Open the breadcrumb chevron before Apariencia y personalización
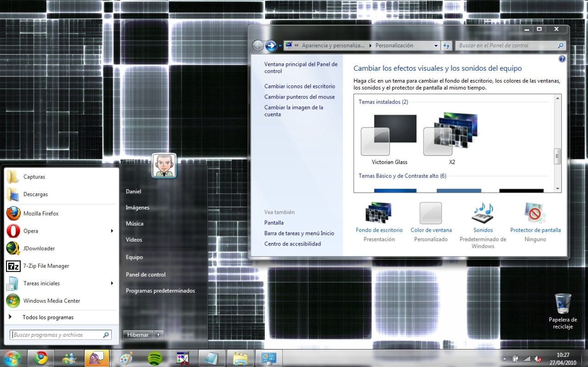 (297, 45)
